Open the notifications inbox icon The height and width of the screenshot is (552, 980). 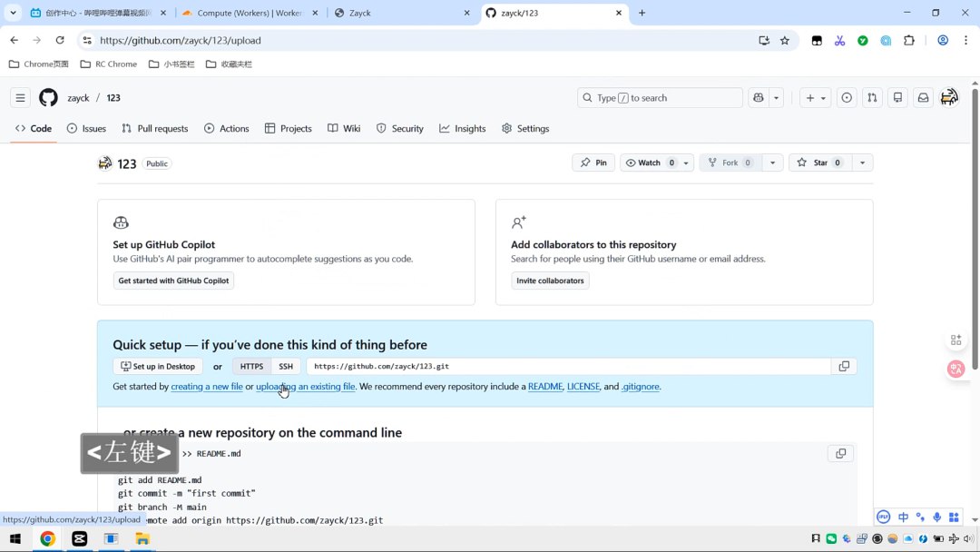click(x=923, y=98)
